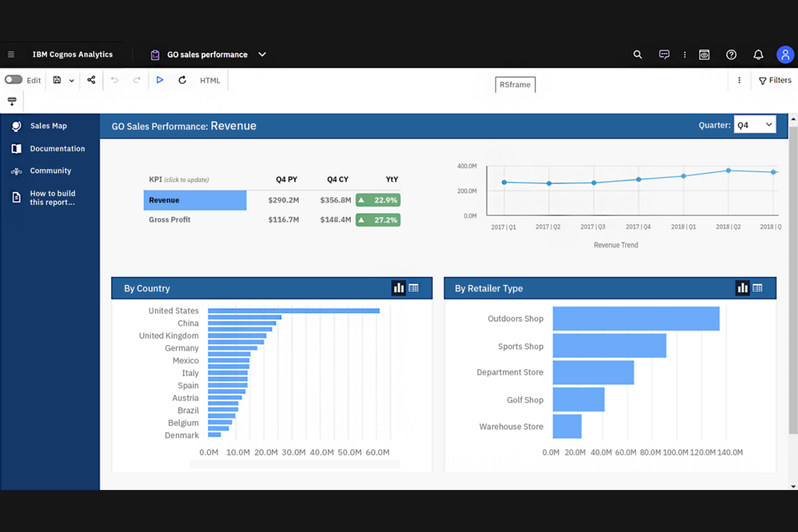Show By Retailer Type as a chart
Screen dimensions: 798x532
pos(742,288)
